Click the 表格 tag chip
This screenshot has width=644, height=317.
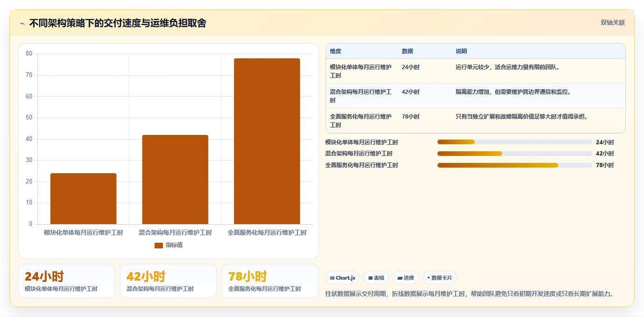pyautogui.click(x=376, y=278)
